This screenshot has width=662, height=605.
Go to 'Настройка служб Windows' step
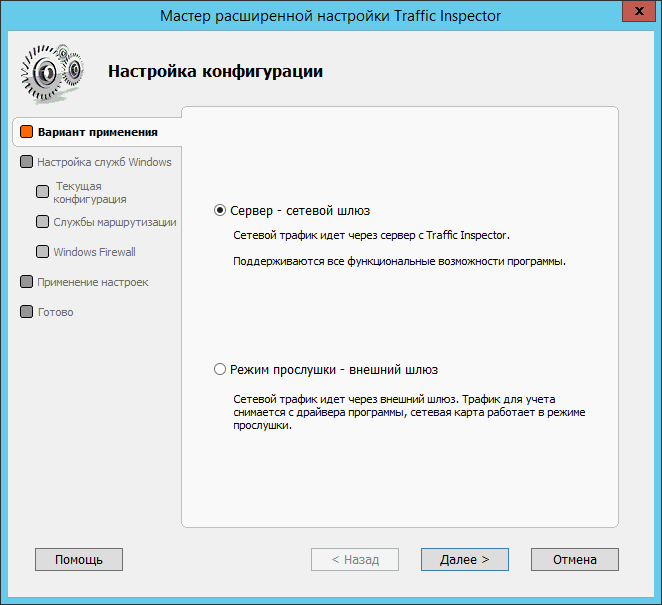click(104, 162)
